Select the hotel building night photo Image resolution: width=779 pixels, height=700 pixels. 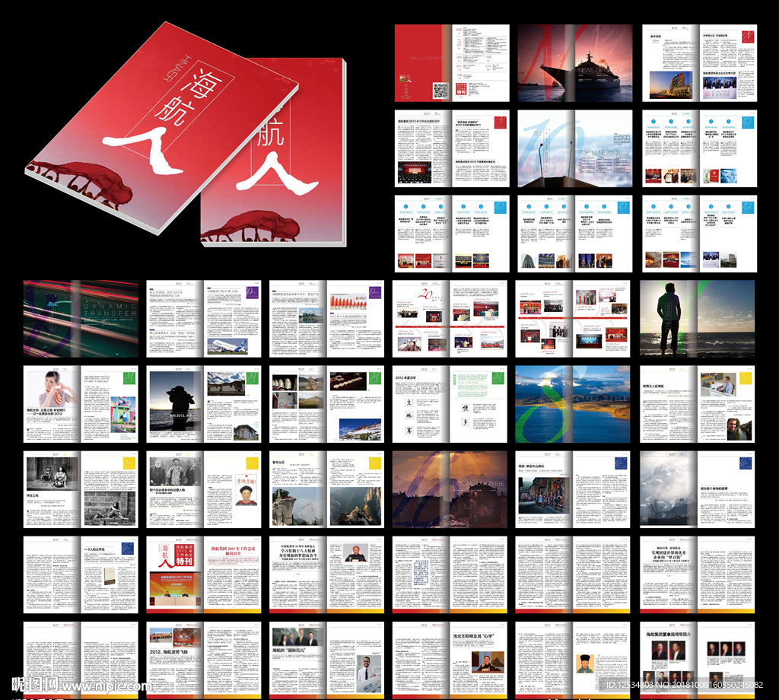click(671, 84)
